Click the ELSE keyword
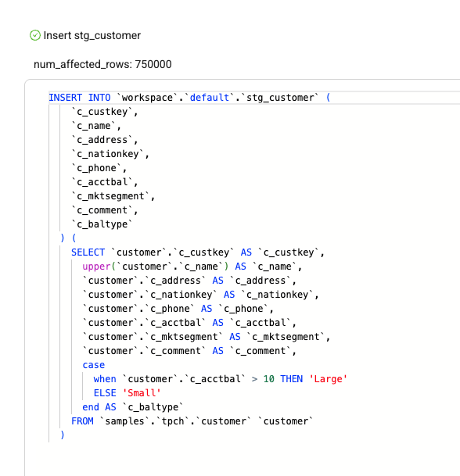 105,393
